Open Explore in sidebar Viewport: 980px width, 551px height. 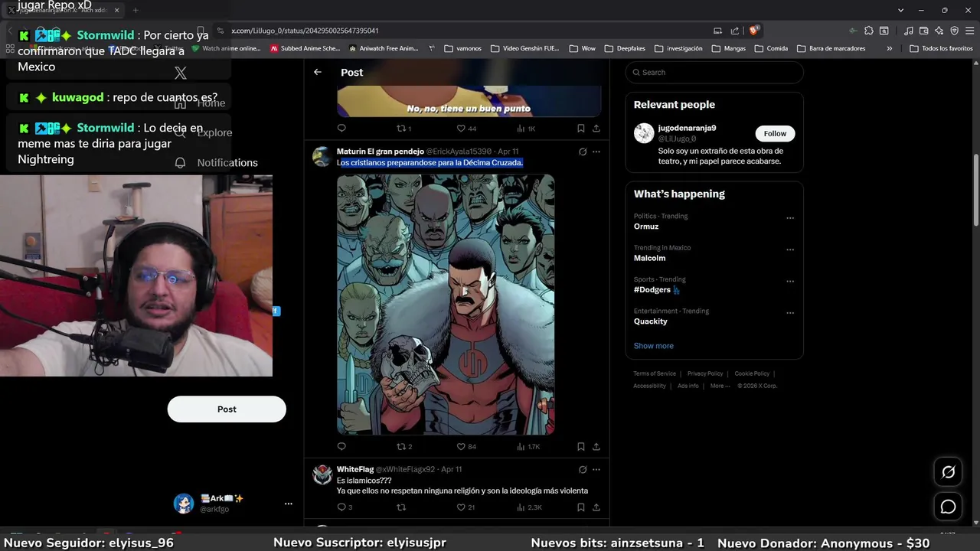coord(203,132)
